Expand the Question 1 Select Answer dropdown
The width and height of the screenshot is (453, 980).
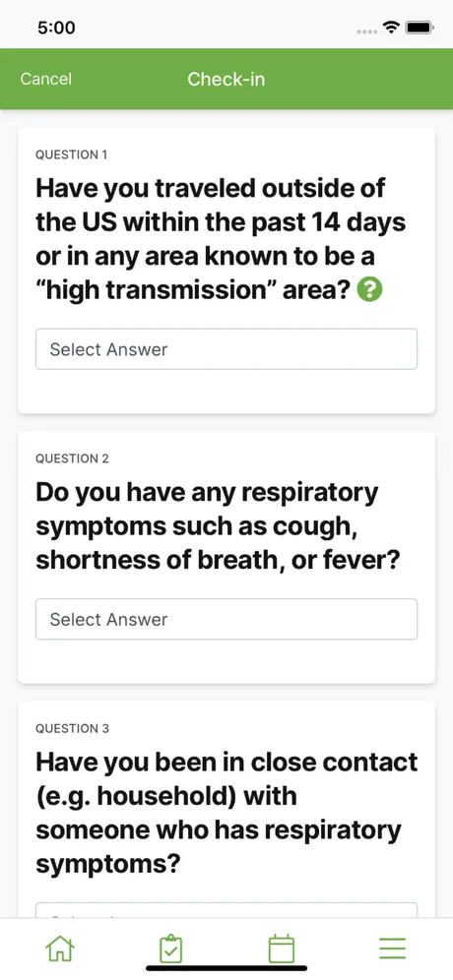click(x=226, y=348)
